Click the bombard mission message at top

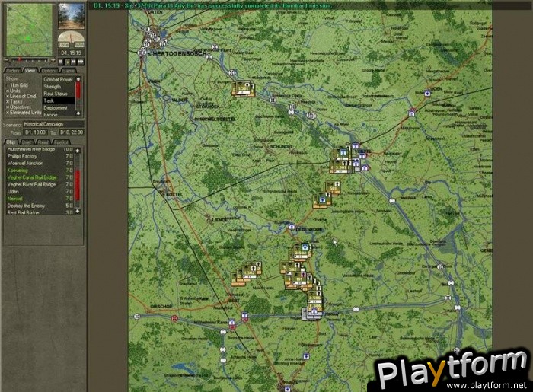[213, 6]
